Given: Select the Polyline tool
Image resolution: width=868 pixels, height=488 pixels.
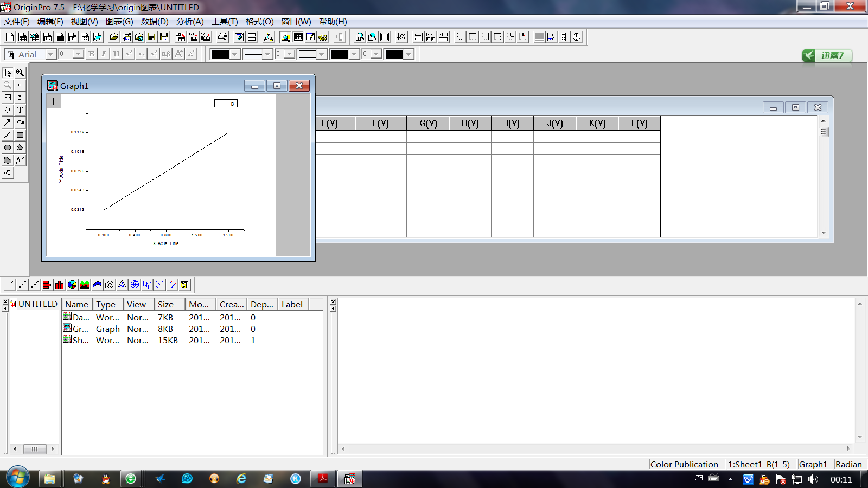Looking at the screenshot, I should [20, 160].
